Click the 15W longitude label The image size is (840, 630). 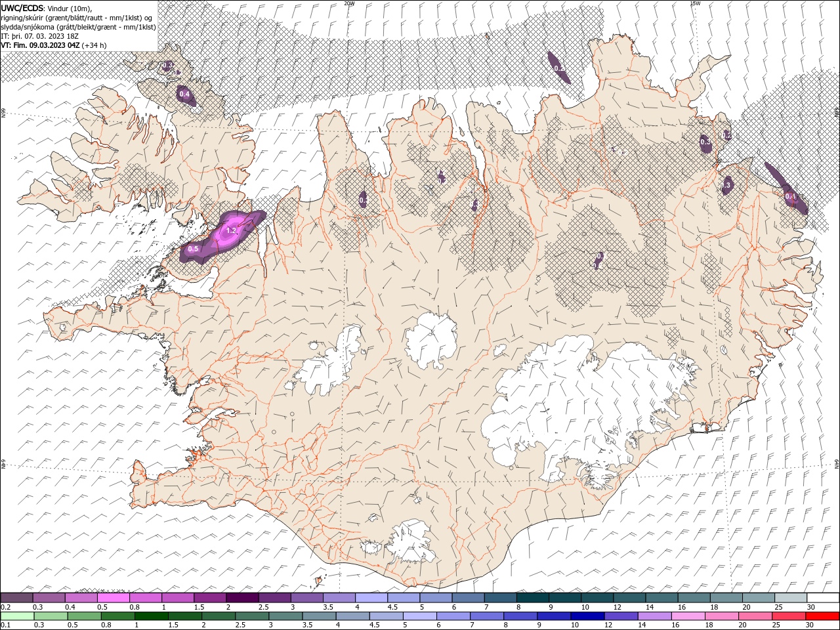695,3
